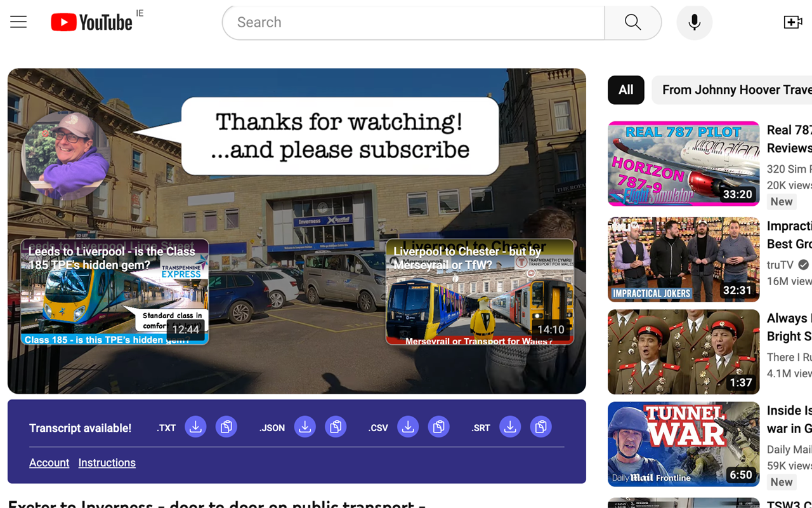812x508 pixels.
Task: Open the Account link
Action: tap(49, 462)
